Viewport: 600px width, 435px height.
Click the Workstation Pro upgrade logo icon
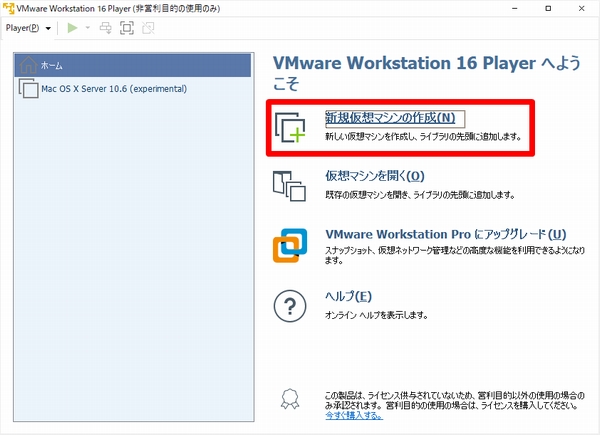tap(290, 245)
